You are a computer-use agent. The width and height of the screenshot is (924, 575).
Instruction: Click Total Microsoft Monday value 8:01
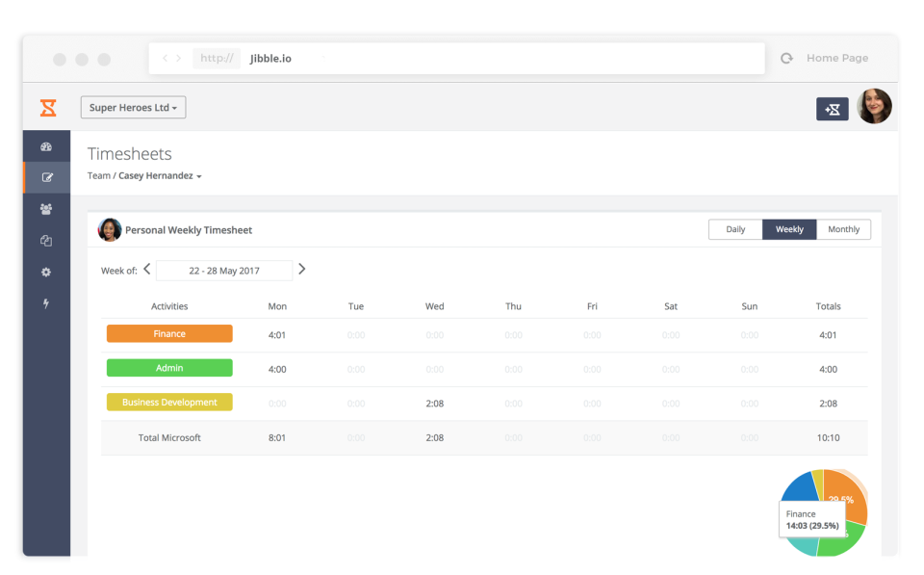[277, 437]
